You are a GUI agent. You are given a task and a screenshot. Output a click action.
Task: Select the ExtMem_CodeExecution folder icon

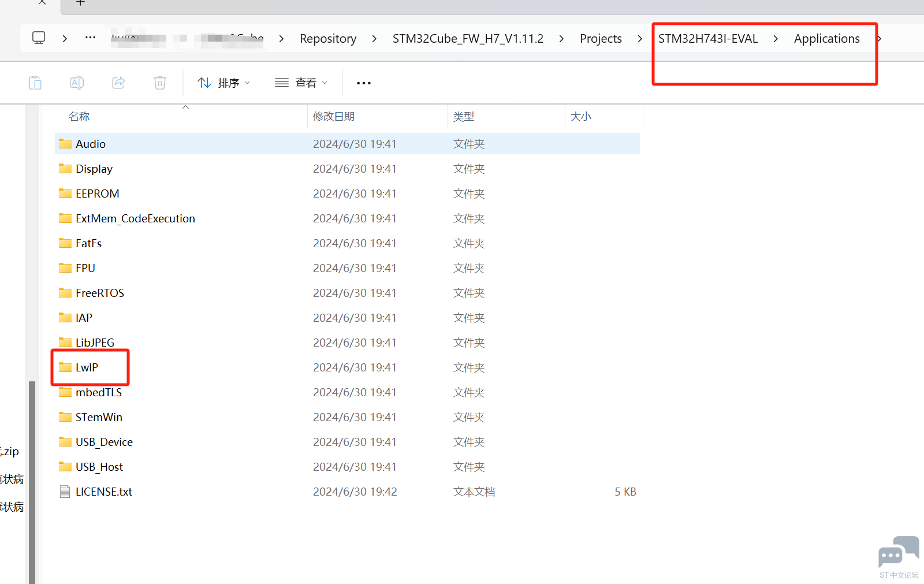pos(65,218)
